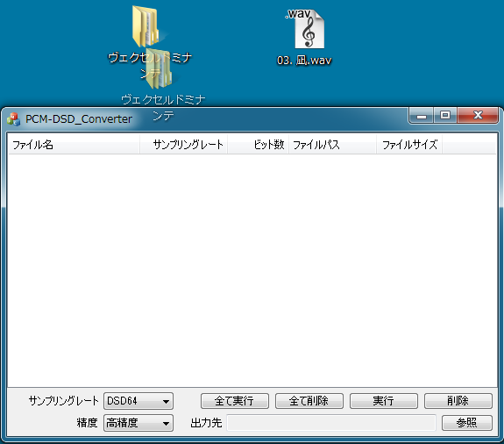Minimize the PCM-DSD_Converter window

(x=422, y=115)
